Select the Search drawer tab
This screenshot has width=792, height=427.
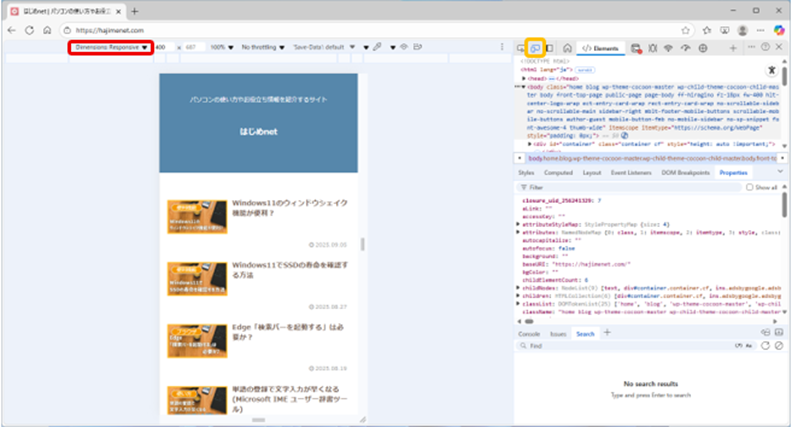(x=585, y=334)
